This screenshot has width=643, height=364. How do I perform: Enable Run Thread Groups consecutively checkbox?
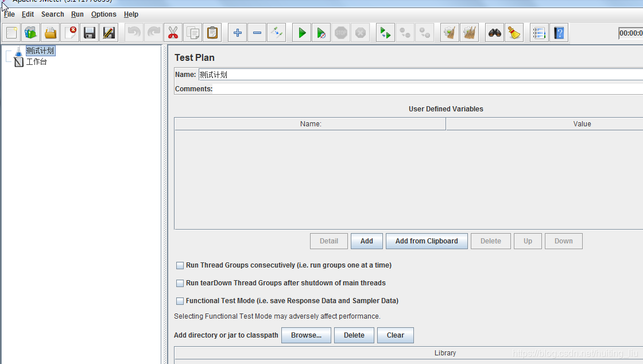click(x=180, y=266)
